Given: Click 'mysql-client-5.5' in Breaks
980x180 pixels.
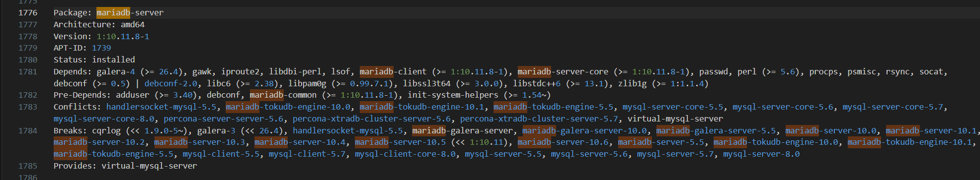Looking at the screenshot, I should click(221, 154).
